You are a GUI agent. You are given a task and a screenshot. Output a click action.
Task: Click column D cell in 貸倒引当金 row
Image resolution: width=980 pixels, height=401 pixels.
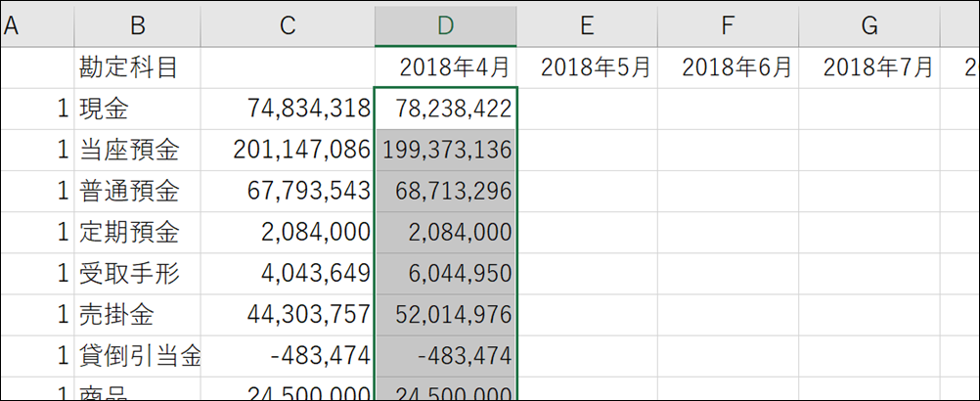446,356
